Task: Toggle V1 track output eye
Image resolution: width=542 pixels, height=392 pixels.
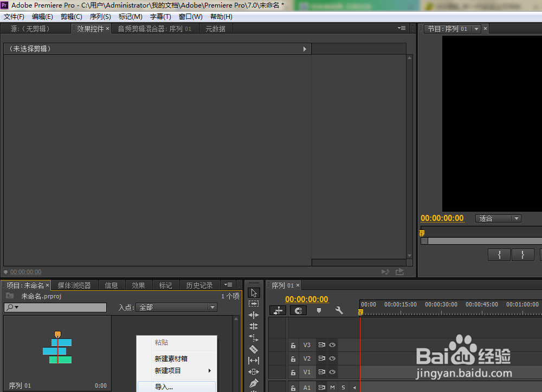Action: (x=332, y=372)
